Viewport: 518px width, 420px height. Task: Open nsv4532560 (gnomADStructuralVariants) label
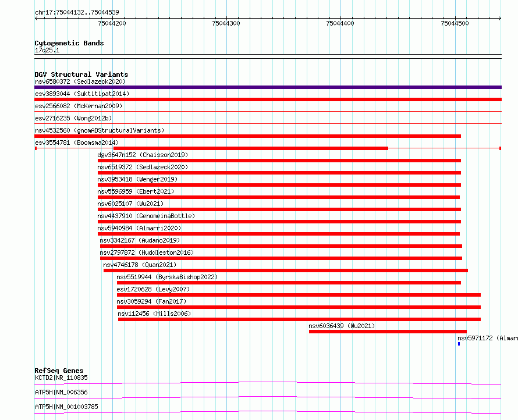[x=100, y=131]
